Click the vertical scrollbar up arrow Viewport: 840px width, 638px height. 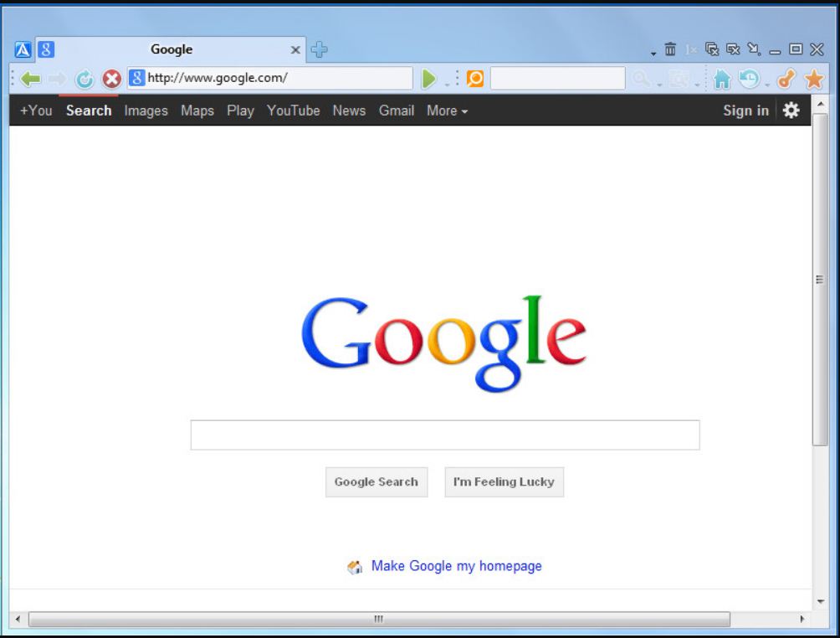pos(820,104)
